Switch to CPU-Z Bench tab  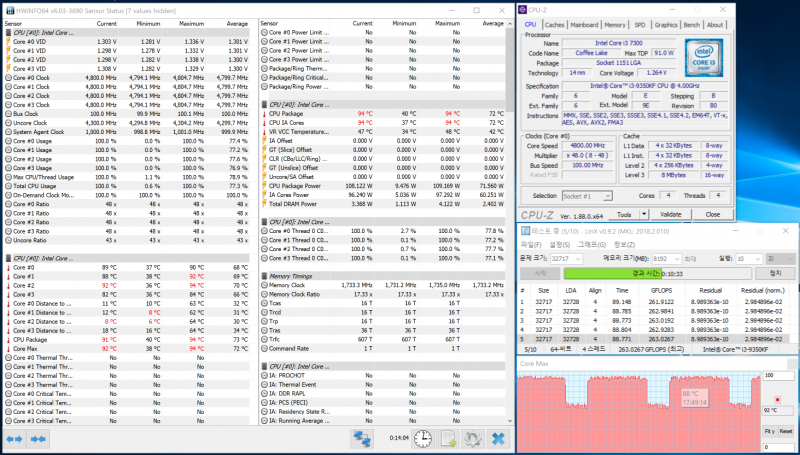coord(692,24)
